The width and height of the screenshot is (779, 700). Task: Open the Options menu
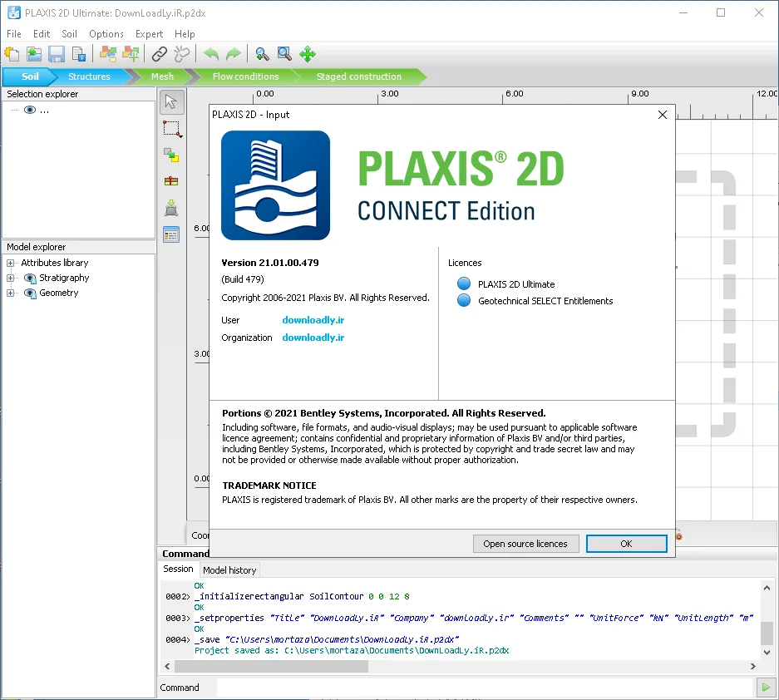[106, 34]
